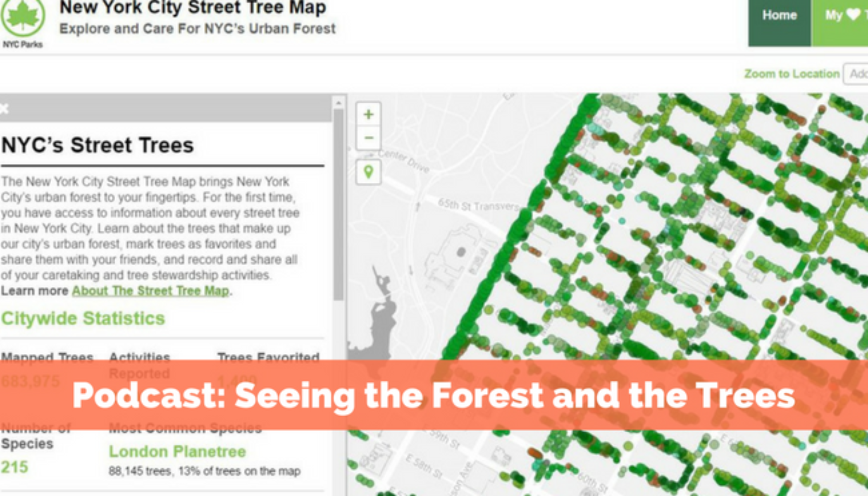Viewport: 868px width, 496px height.
Task: Click the location pin button on map
Action: 368,172
